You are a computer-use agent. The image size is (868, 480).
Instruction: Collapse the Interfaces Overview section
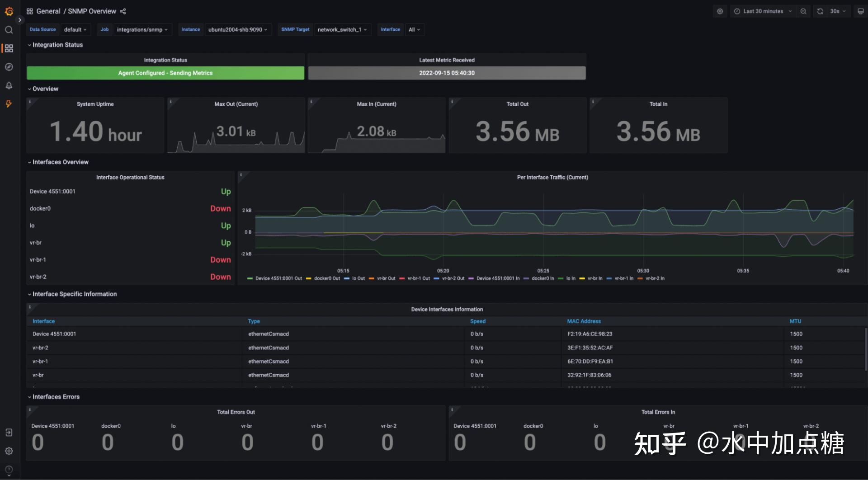coord(59,162)
